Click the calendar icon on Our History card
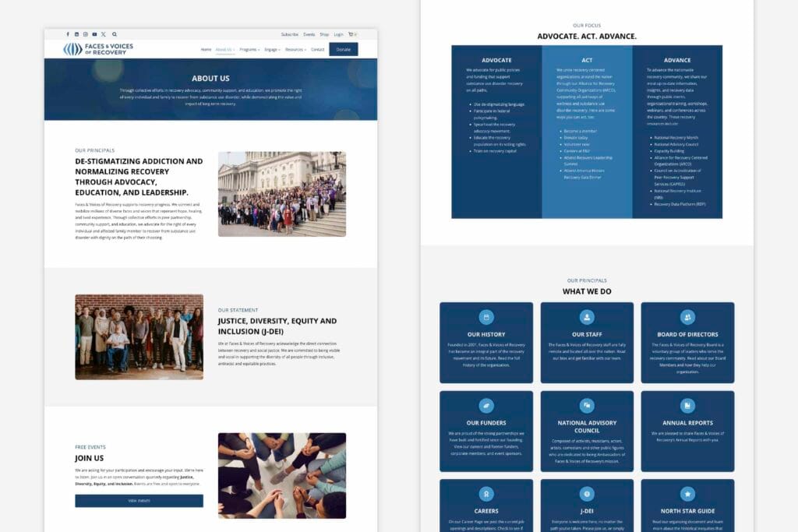The image size is (798, 532). pyautogui.click(x=486, y=317)
